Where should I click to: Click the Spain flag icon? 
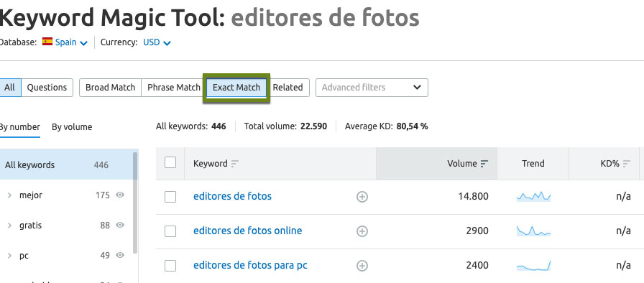click(47, 42)
